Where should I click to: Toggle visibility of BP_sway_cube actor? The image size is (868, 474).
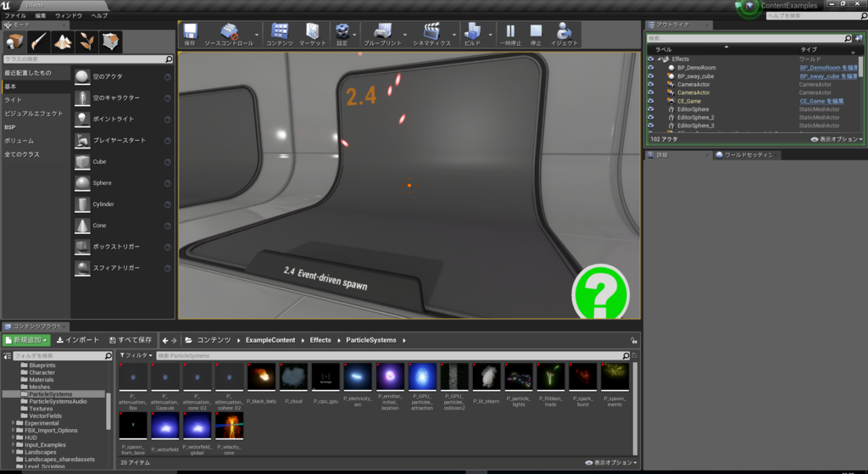tap(650, 75)
